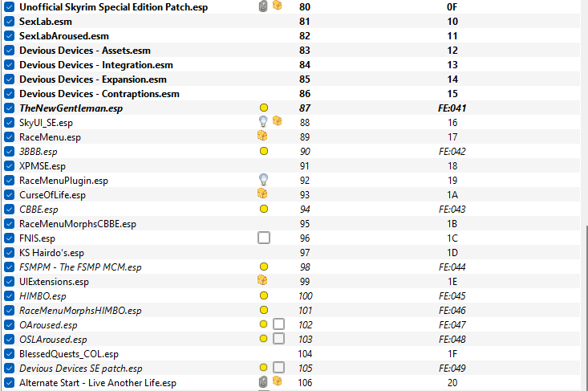The image size is (588, 391).
Task: Disable the RaceMenuMorphsCBBE.esp checkbox
Action: coord(10,224)
